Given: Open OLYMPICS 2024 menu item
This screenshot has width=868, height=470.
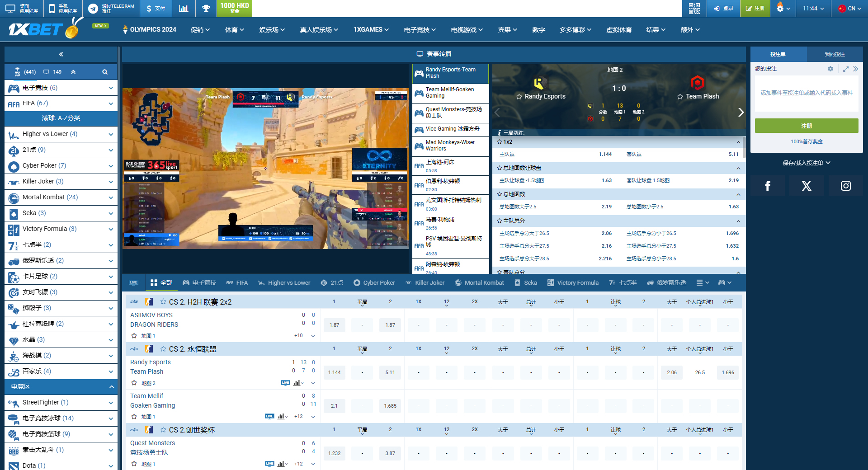Looking at the screenshot, I should 150,30.
